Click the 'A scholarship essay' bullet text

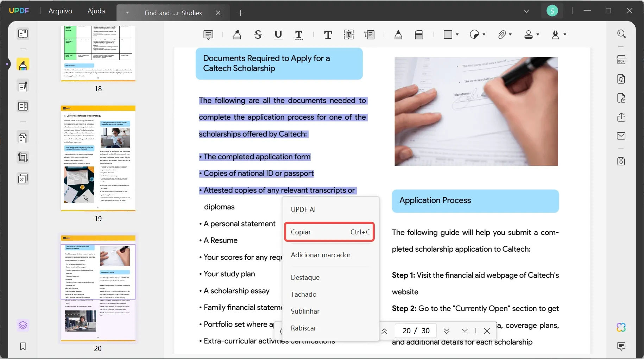236,291
